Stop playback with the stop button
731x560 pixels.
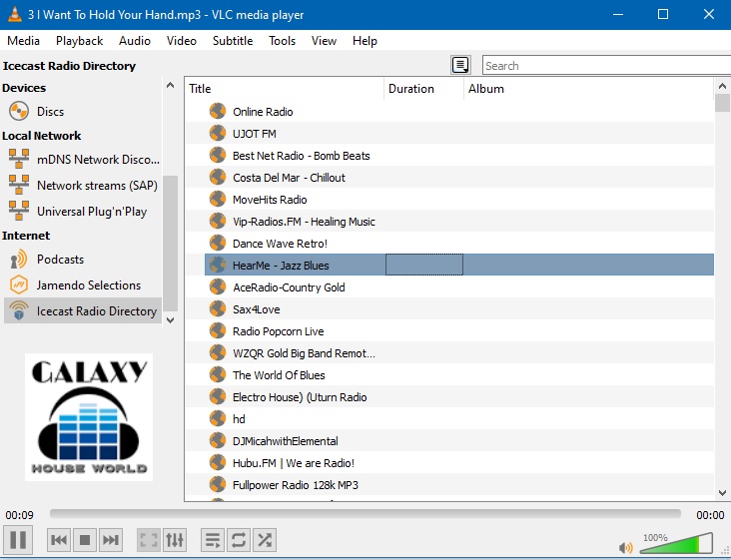pos(85,540)
